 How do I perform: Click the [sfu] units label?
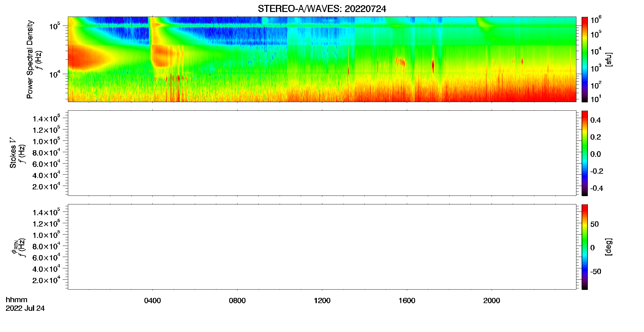tap(608, 60)
